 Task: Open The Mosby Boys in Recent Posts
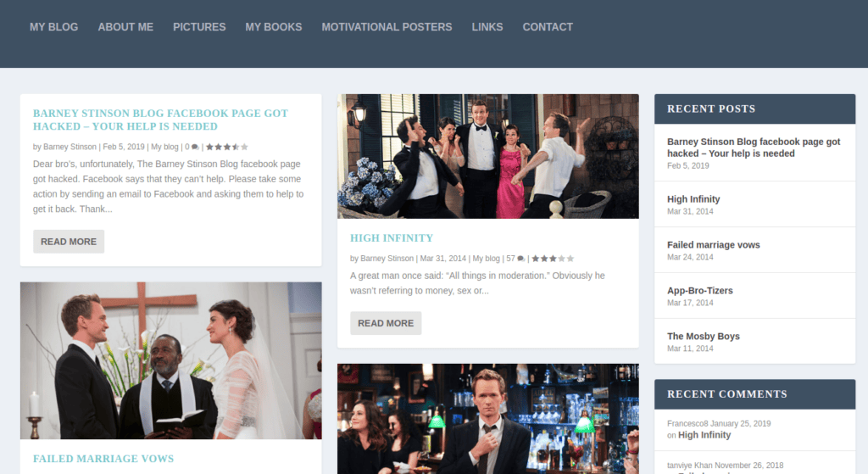(x=703, y=336)
